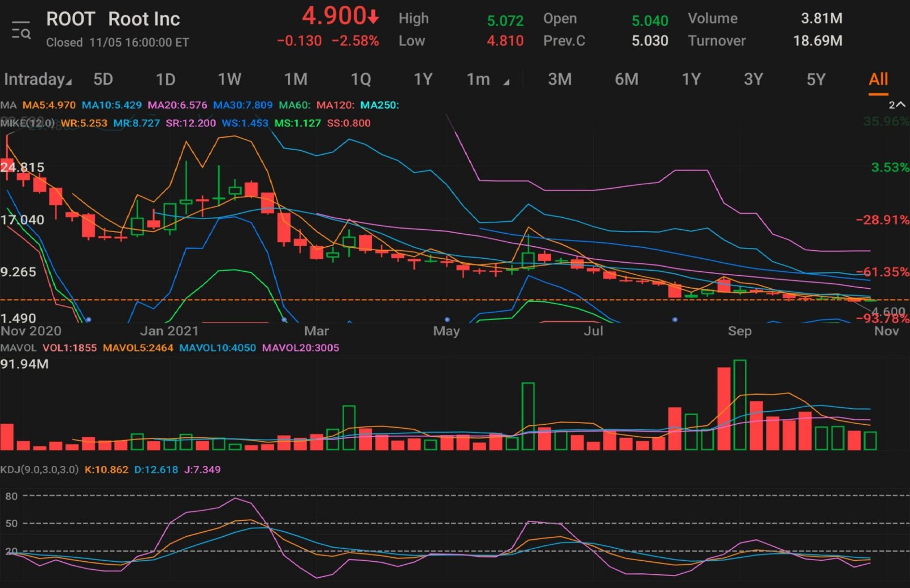The width and height of the screenshot is (910, 588).
Task: Open the 1m minute-interval dropdown arrow
Action: coord(506,82)
